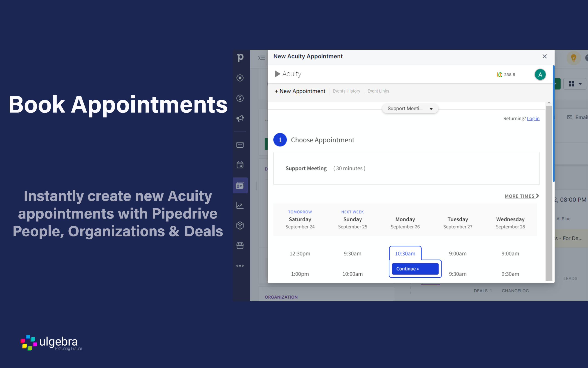Screen dimensions: 588x368
Task: Open Products box icon in sidebar
Action: tap(240, 225)
